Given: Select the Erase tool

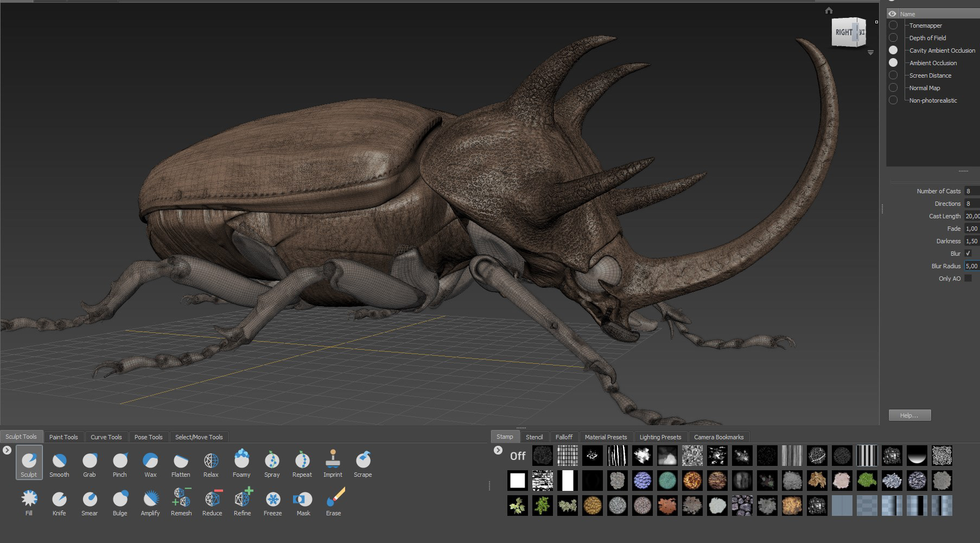Looking at the screenshot, I should click(x=334, y=500).
